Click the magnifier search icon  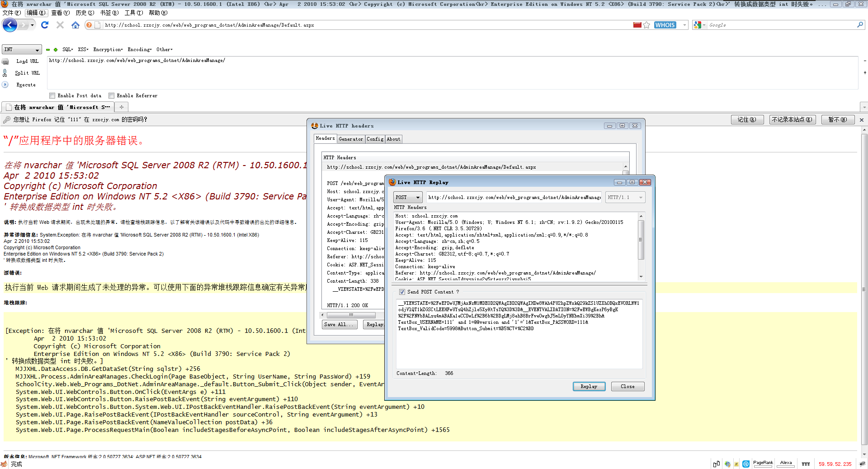tap(860, 25)
